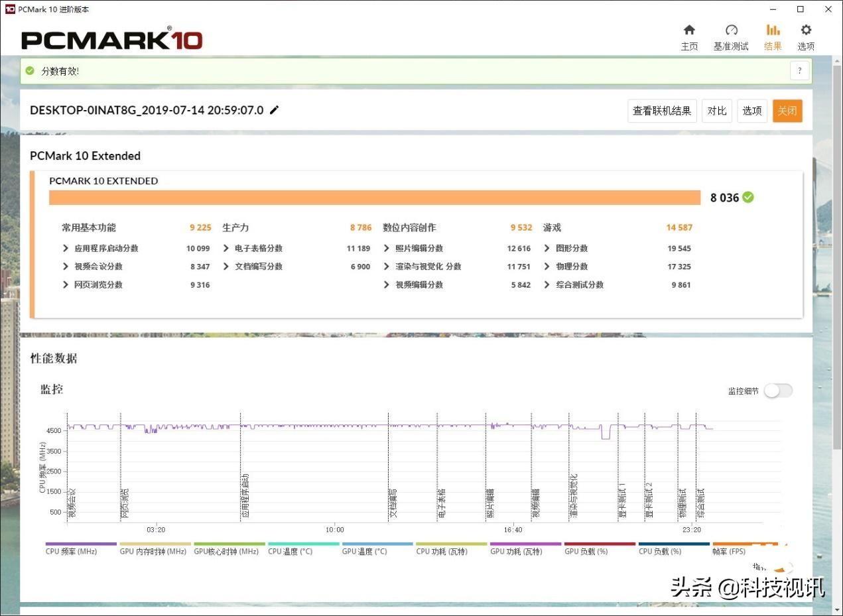Click the pencil icon to rename result
This screenshot has height=616, width=843.
274,110
